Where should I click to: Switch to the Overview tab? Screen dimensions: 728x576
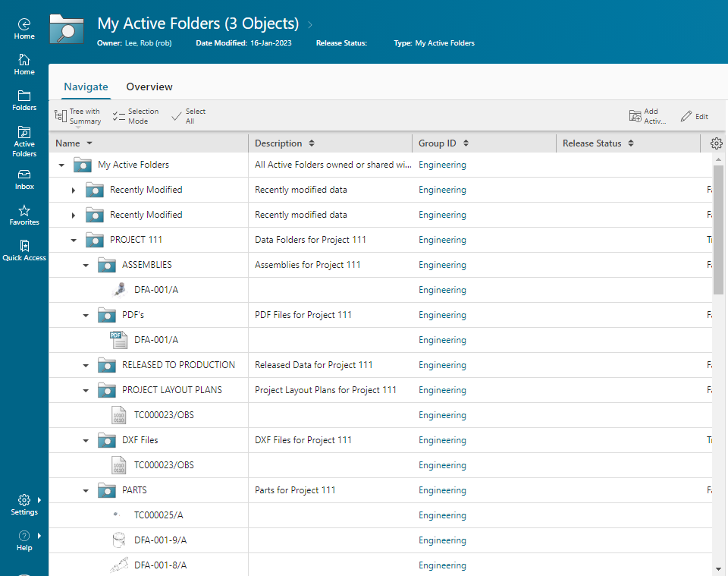click(x=149, y=87)
